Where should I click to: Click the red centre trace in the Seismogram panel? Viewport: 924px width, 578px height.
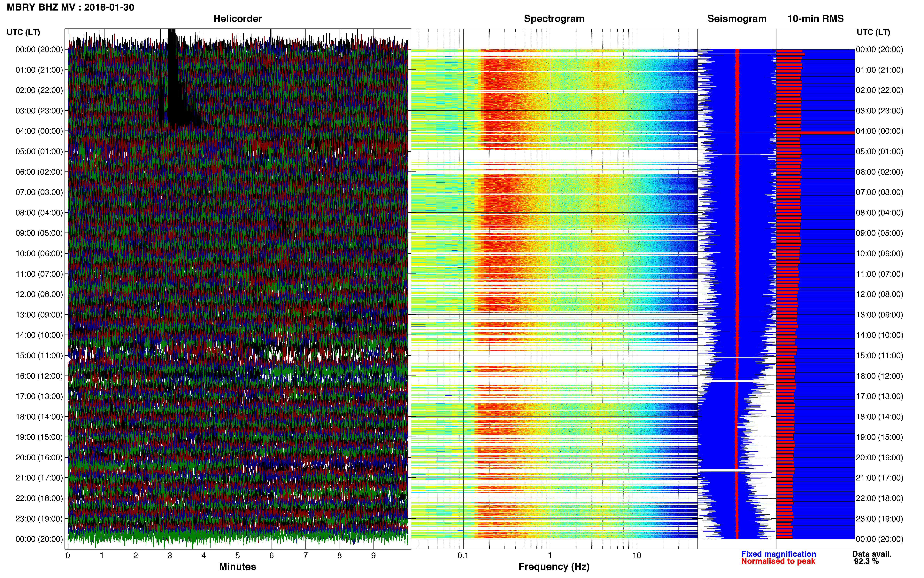point(737,294)
